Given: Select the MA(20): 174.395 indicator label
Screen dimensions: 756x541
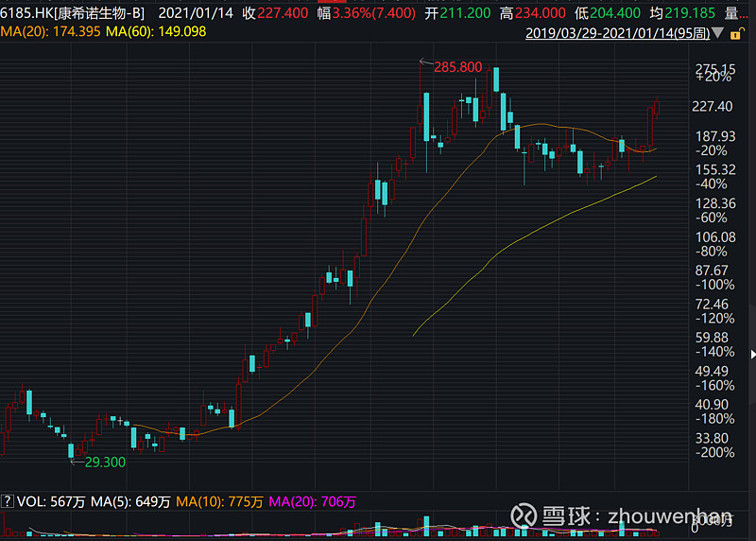Looking at the screenshot, I should (x=51, y=32).
